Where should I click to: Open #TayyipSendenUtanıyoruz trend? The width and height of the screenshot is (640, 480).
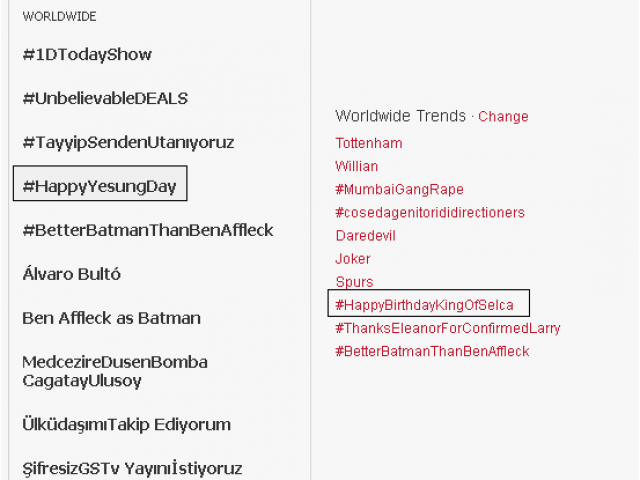(128, 142)
